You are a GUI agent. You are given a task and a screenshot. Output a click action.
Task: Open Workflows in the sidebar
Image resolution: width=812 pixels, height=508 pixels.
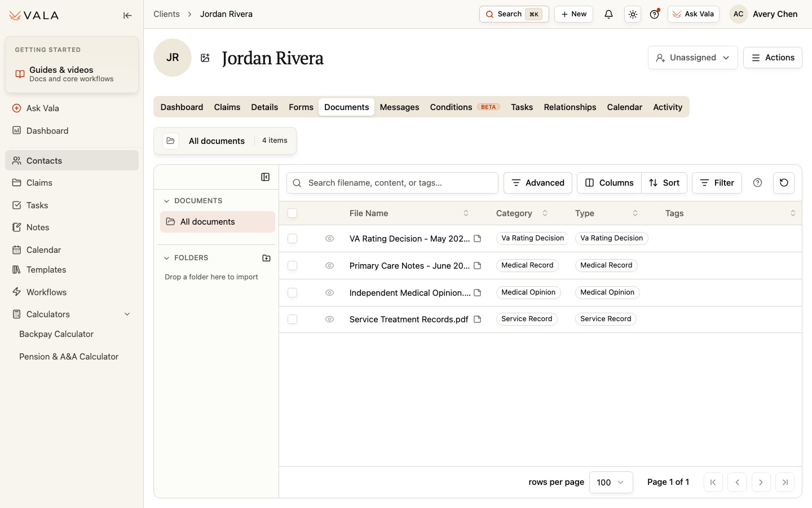72,292
